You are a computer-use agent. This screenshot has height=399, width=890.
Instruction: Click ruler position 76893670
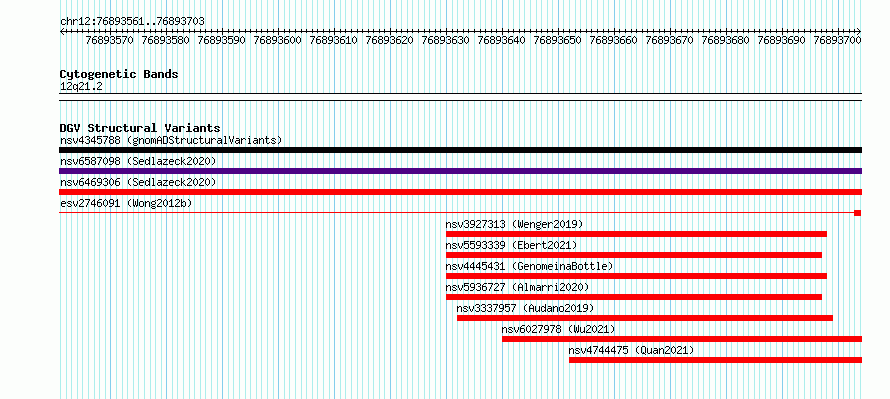point(670,40)
